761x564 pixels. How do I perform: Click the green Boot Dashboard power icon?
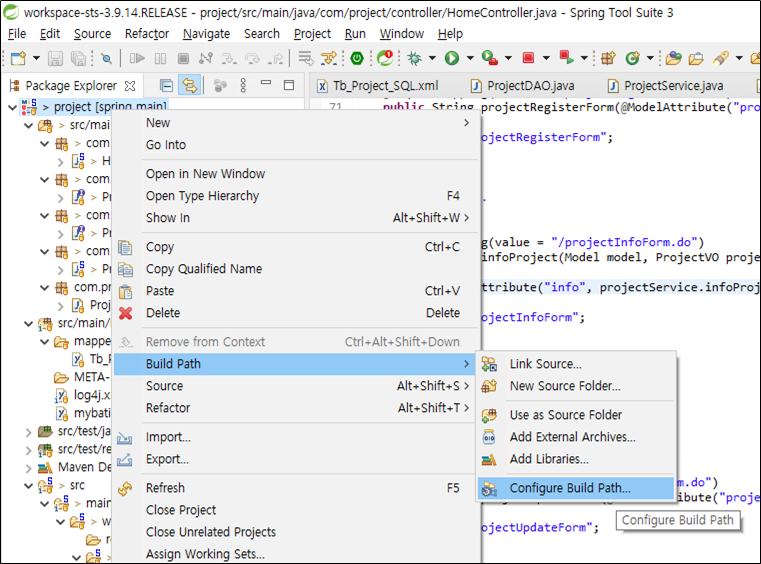point(357,58)
